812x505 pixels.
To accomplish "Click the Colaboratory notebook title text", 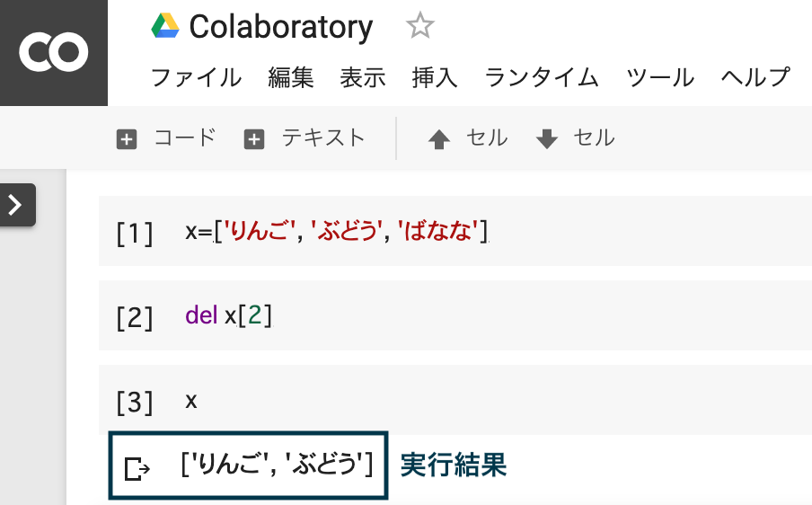I will pyautogui.click(x=280, y=27).
